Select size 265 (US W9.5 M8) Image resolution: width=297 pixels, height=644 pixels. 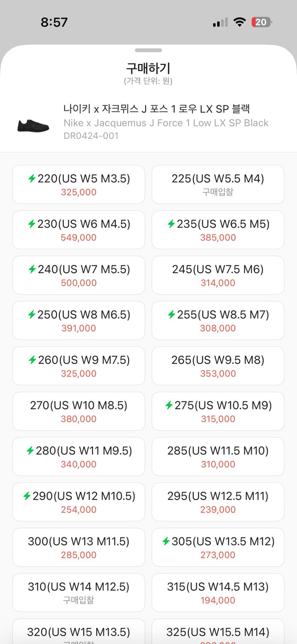coord(218,366)
